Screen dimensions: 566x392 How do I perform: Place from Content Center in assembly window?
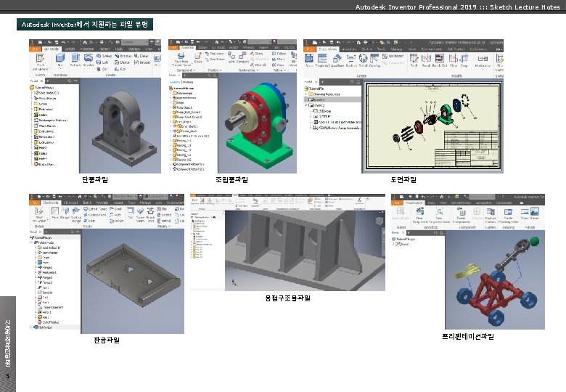[x=181, y=60]
